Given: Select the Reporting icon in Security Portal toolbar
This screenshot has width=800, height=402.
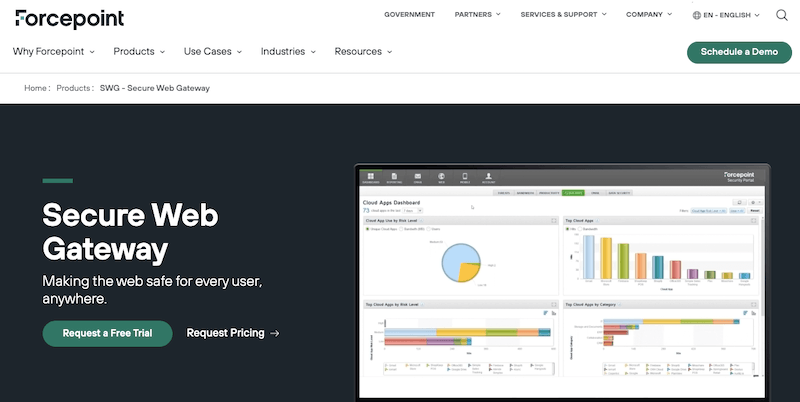Looking at the screenshot, I should 394,178.
